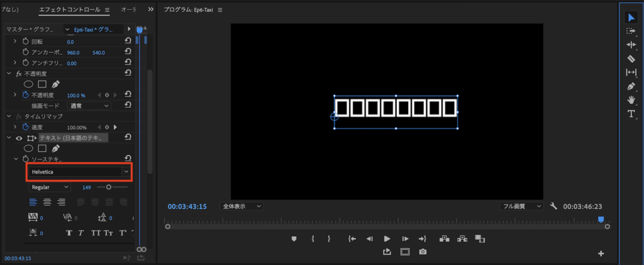Open the settings wrench in Program monitor
The height and width of the screenshot is (265, 644).
[x=553, y=206]
